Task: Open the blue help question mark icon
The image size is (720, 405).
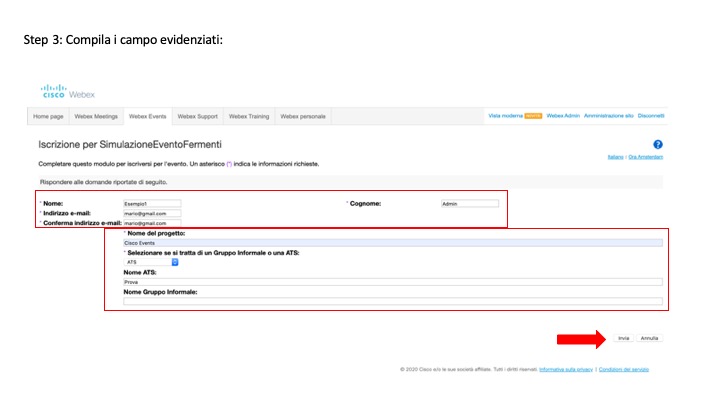Action: (x=658, y=144)
